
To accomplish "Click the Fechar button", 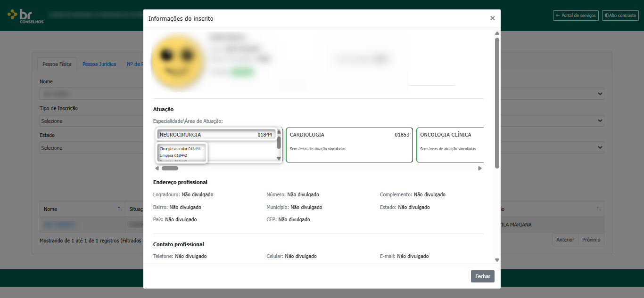I will pos(482,276).
